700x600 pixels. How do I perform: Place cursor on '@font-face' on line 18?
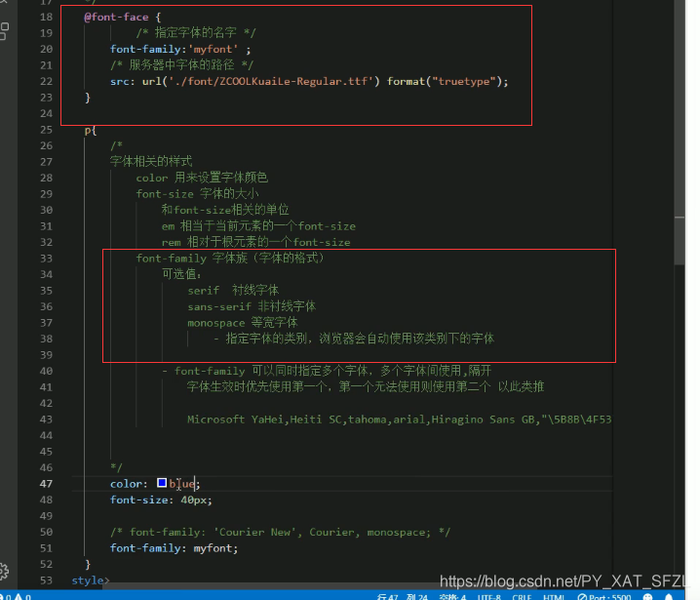pos(116,17)
